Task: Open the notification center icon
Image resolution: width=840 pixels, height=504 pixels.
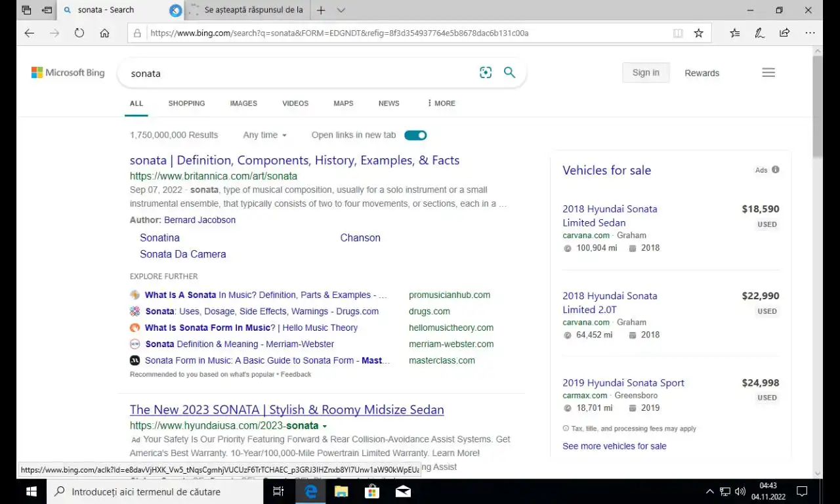Action: (x=801, y=492)
